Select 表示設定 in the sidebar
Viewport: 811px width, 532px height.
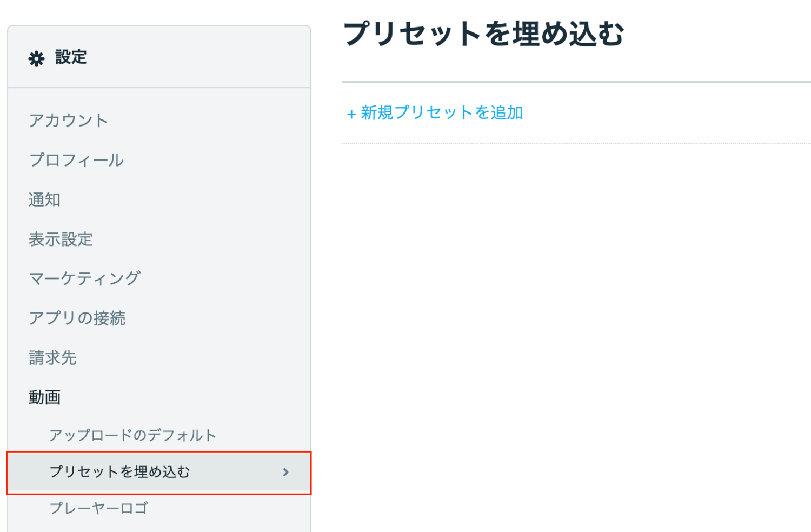coord(61,239)
